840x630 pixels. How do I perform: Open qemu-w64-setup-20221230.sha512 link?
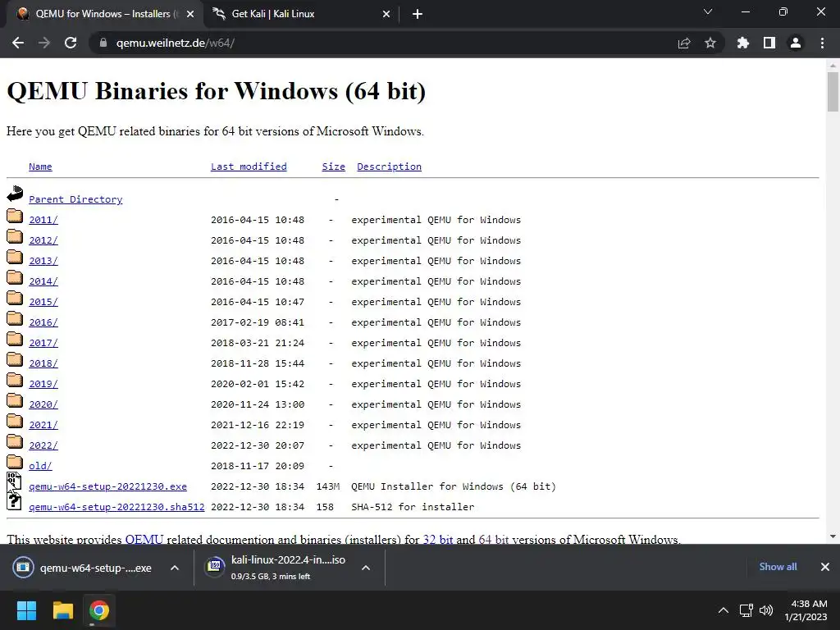point(116,507)
